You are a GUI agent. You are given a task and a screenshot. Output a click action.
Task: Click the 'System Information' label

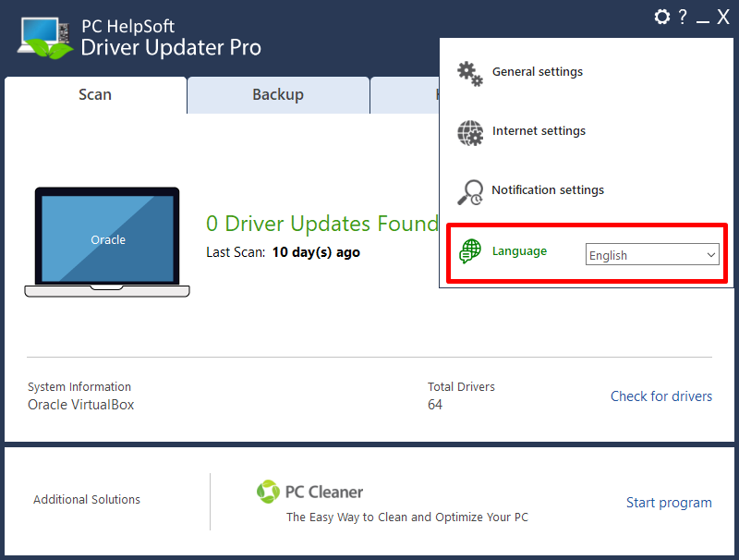tap(79, 387)
